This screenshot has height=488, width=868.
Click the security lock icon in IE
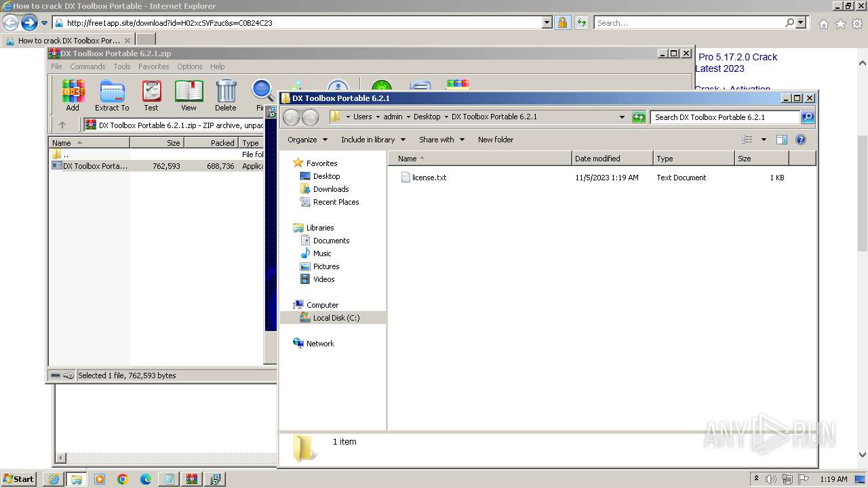pyautogui.click(x=562, y=22)
